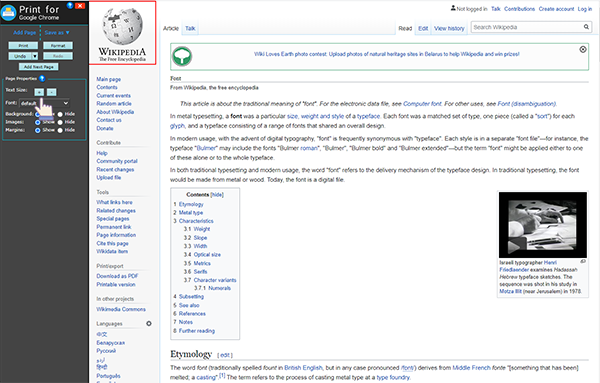Screen dimensions: 600x383
Task: Click the Format button
Action: pyautogui.click(x=58, y=46)
